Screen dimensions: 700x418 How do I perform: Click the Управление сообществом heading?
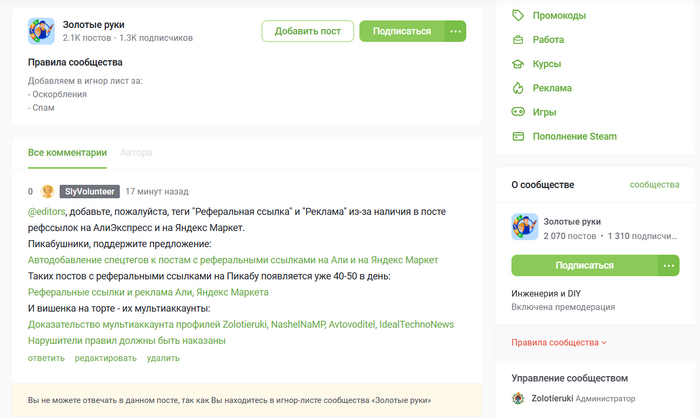pos(570,378)
